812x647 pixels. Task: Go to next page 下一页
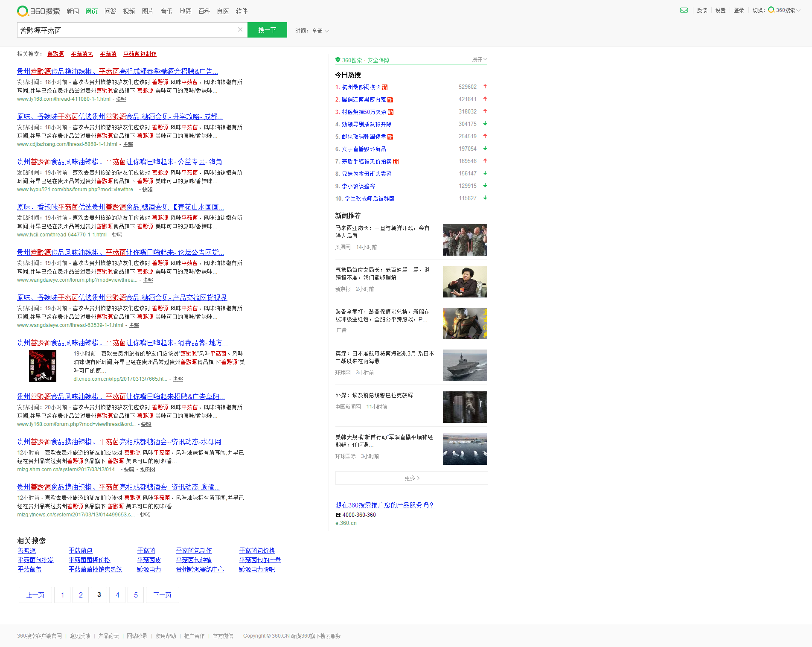pyautogui.click(x=163, y=595)
